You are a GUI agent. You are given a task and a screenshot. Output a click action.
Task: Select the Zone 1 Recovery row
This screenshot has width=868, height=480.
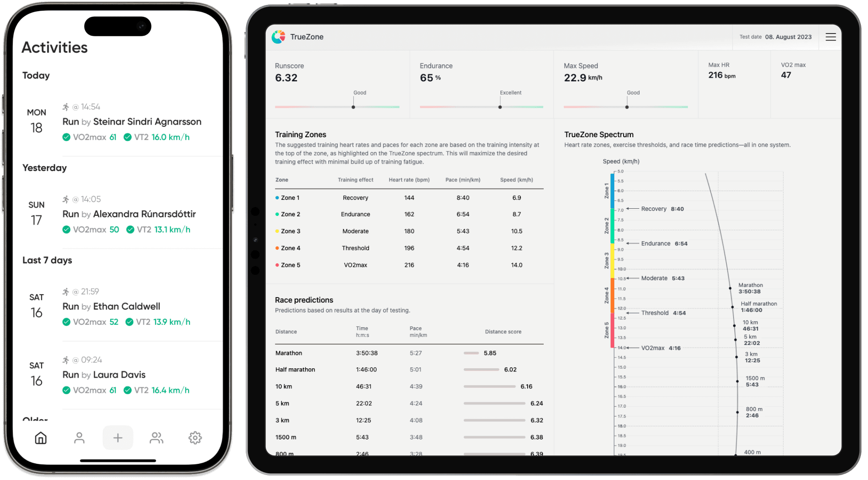click(x=409, y=198)
